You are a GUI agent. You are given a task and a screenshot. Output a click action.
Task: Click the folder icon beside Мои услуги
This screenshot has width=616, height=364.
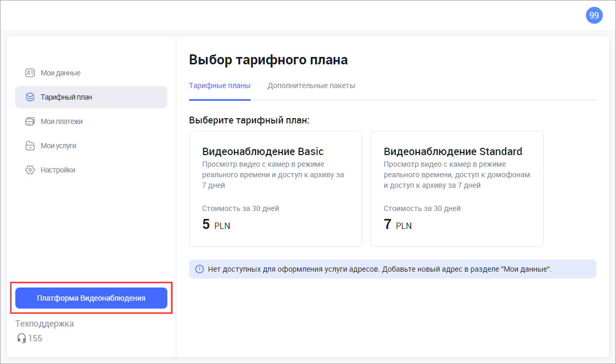[30, 146]
